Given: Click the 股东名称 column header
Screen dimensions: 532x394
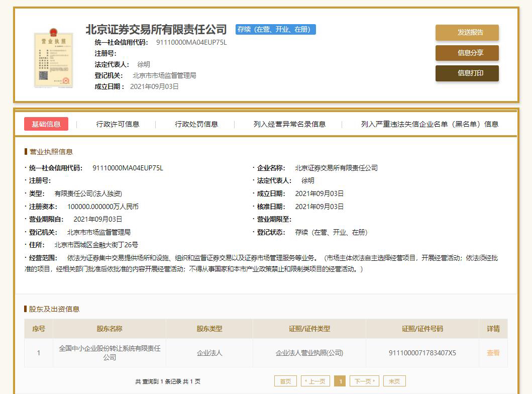Looking at the screenshot, I should tap(110, 329).
